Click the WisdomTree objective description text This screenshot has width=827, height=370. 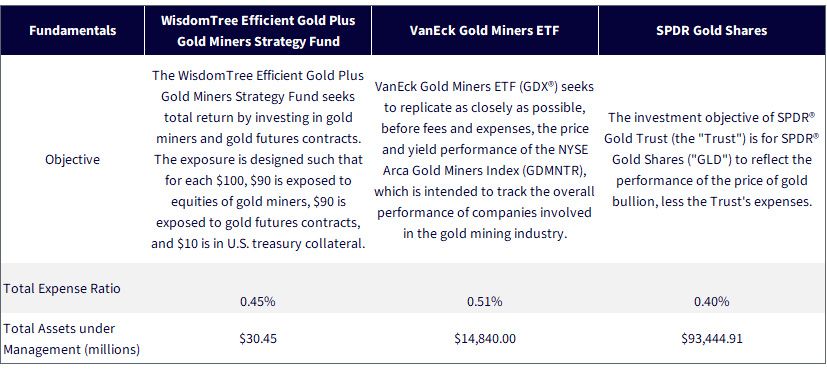click(x=258, y=159)
